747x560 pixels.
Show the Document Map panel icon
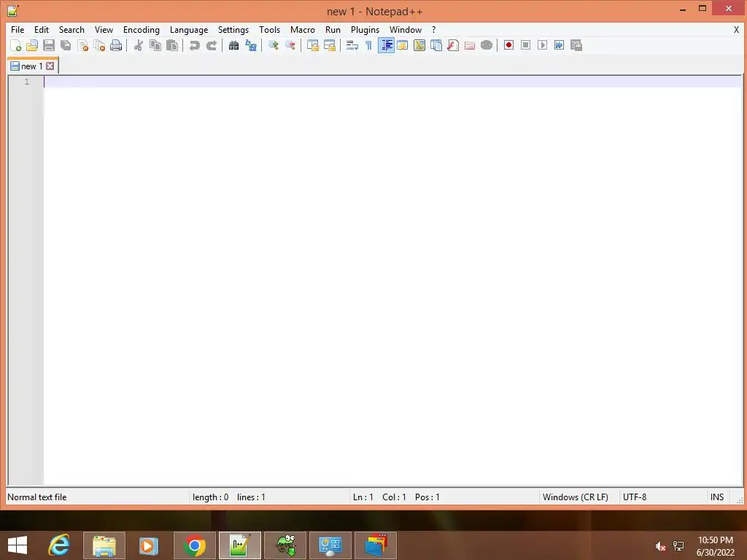coord(419,45)
